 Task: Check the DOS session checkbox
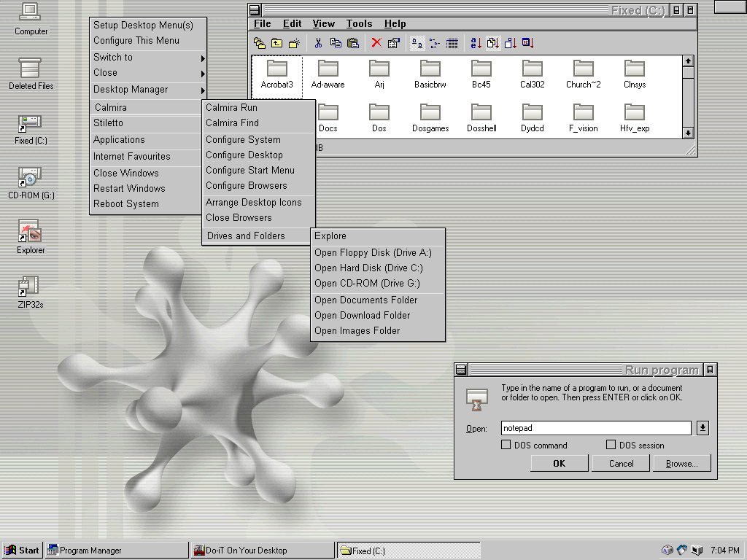611,445
